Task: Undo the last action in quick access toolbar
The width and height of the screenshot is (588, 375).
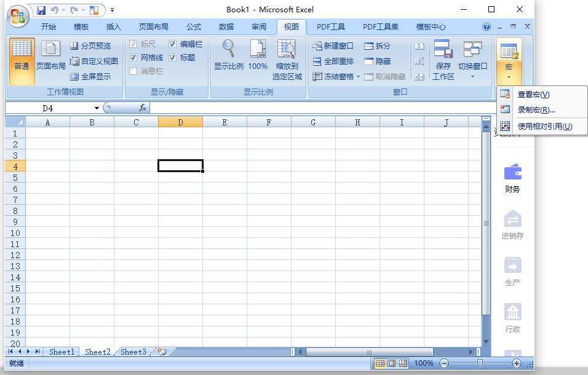Action: [x=55, y=10]
